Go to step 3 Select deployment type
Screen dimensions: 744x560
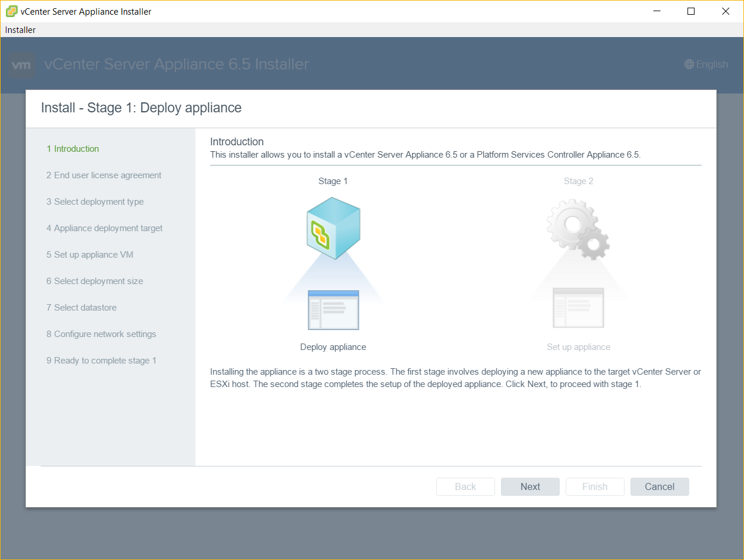(x=95, y=202)
